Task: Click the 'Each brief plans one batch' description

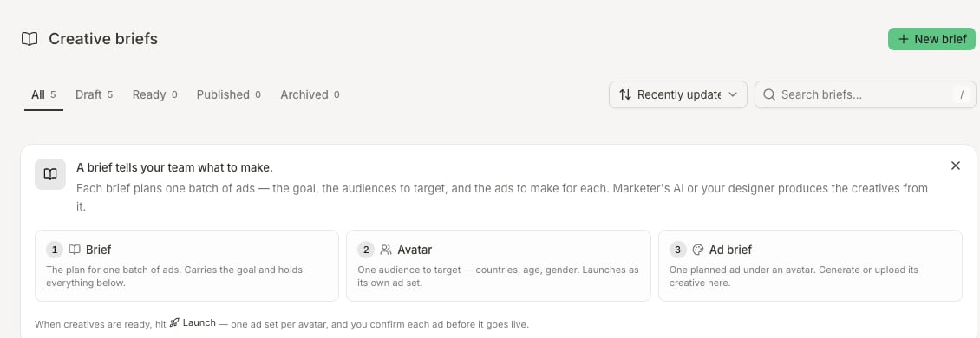Action: (x=502, y=197)
